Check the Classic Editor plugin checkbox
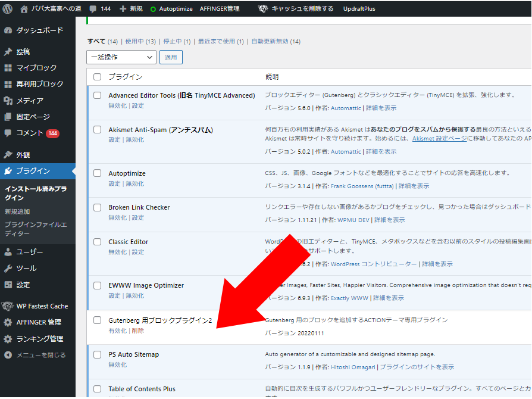532x399 pixels. tap(98, 242)
